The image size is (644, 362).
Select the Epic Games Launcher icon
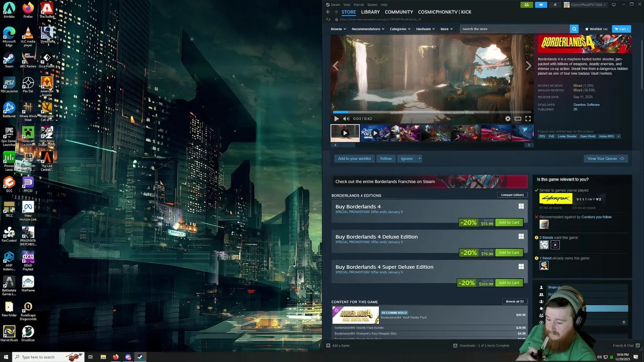(x=9, y=136)
